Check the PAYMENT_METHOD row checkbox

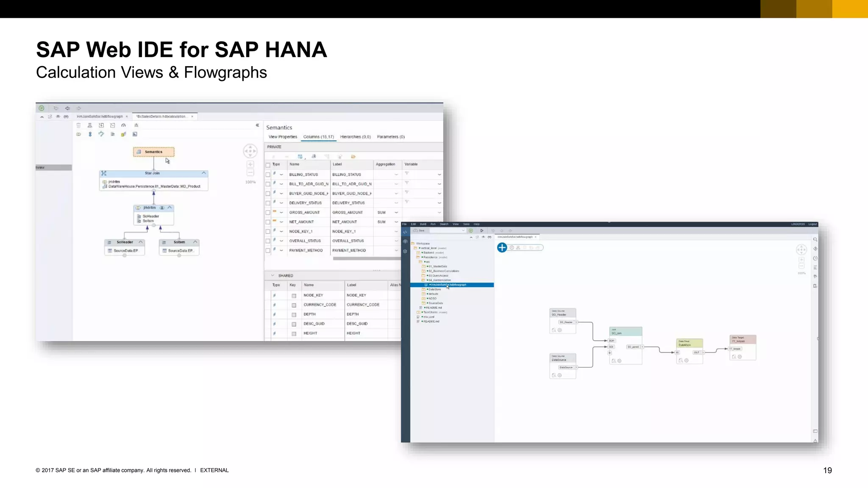(268, 250)
